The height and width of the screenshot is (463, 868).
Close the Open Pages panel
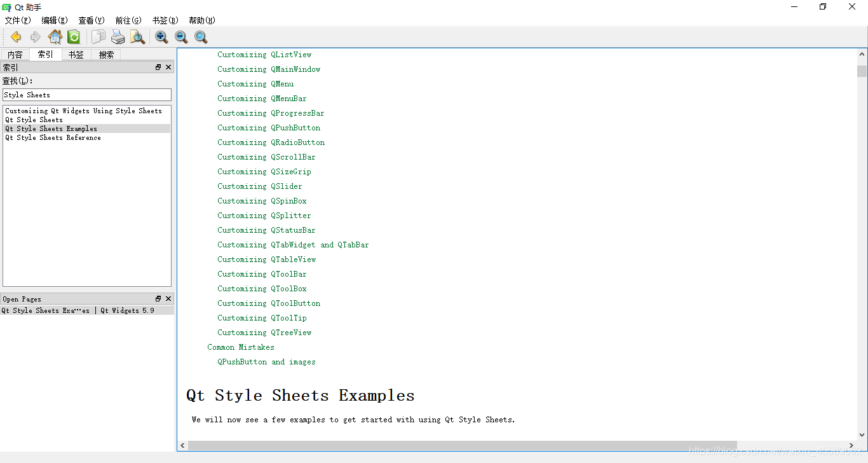coord(168,298)
